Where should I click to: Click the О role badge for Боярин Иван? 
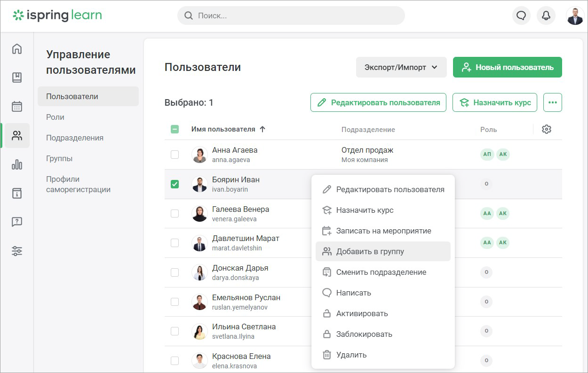click(x=486, y=184)
